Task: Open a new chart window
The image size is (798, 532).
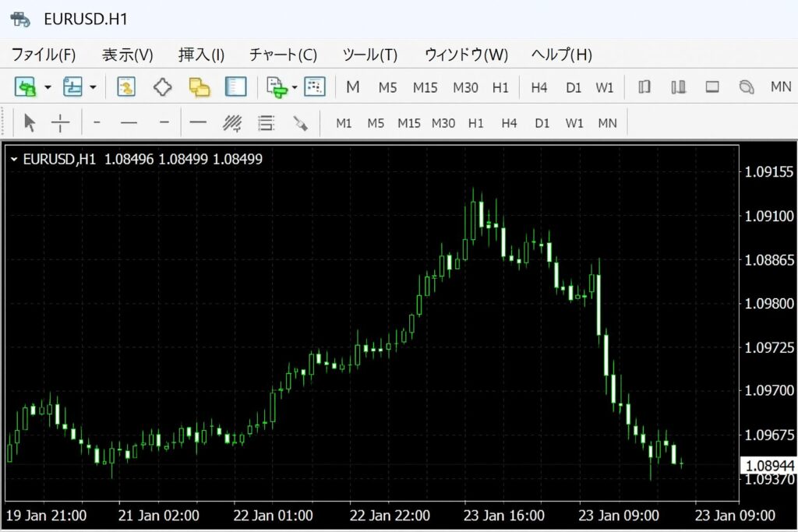Action: 26,86
